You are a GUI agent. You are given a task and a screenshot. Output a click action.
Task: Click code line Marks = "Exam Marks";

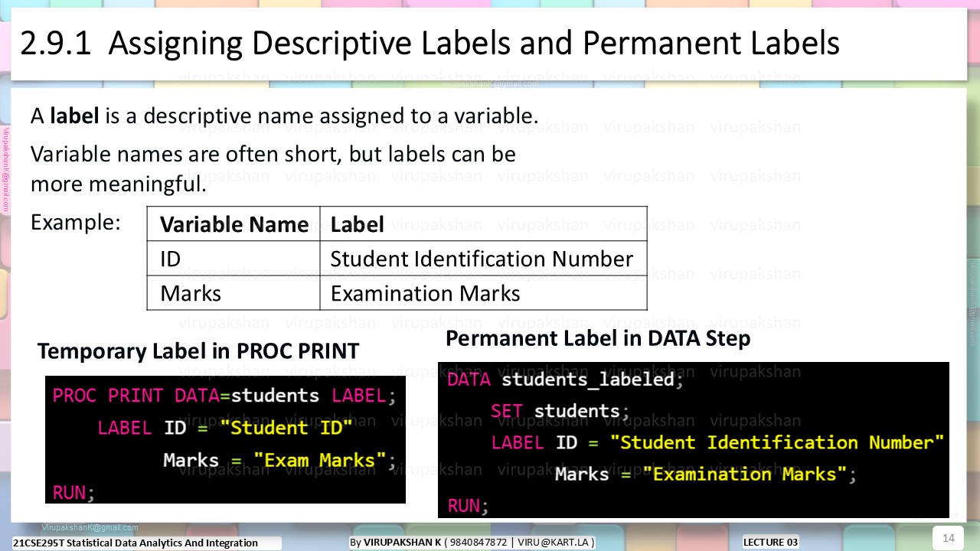click(x=280, y=461)
